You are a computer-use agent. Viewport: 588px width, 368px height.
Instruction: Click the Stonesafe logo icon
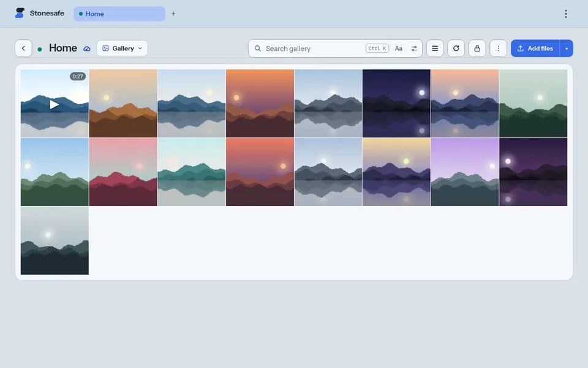(x=20, y=13)
